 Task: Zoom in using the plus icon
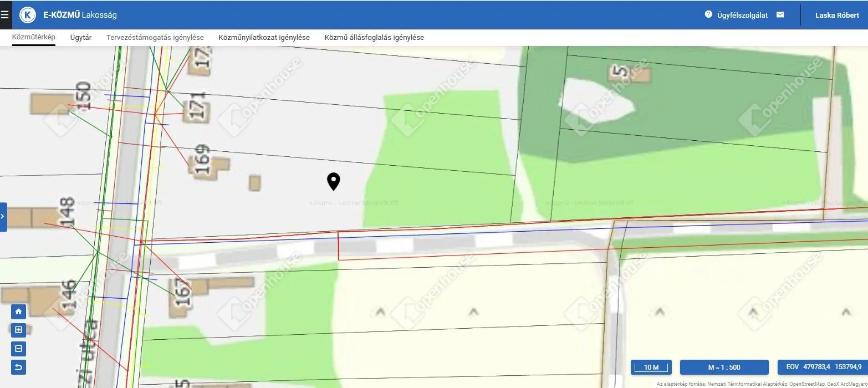[x=18, y=330]
